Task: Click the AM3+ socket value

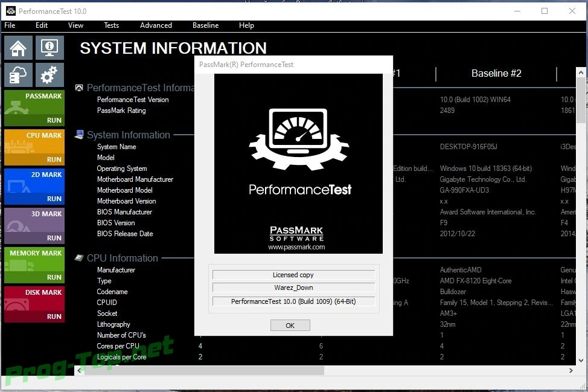Action: coord(448,313)
